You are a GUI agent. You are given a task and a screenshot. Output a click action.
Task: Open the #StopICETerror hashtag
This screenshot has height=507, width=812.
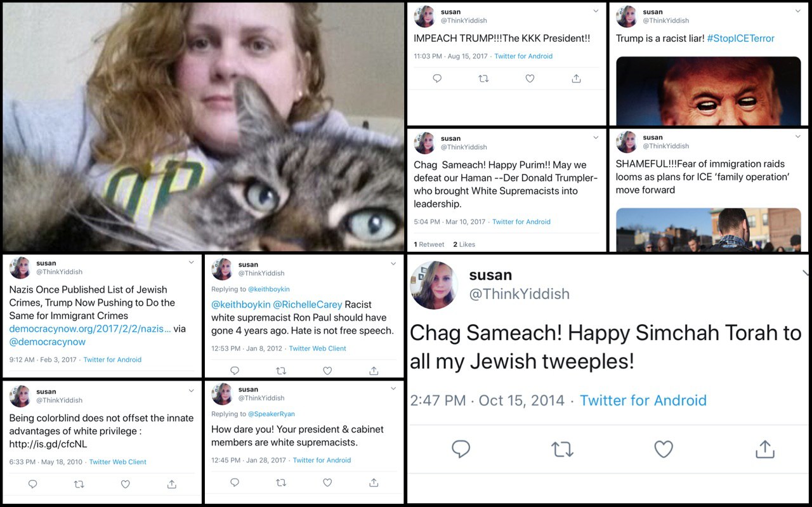click(x=741, y=38)
